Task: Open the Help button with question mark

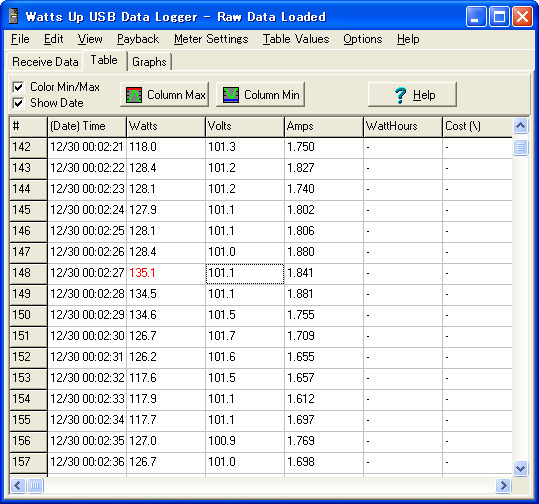Action: coord(412,95)
